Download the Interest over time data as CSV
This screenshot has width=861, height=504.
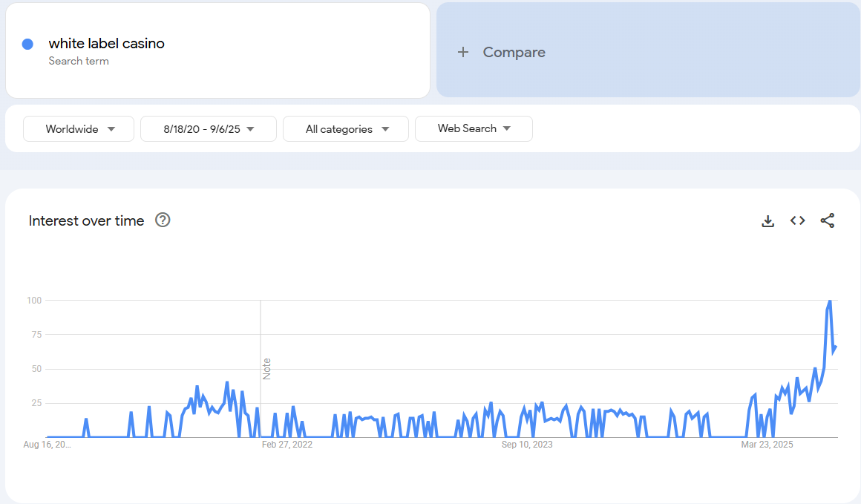tap(768, 220)
